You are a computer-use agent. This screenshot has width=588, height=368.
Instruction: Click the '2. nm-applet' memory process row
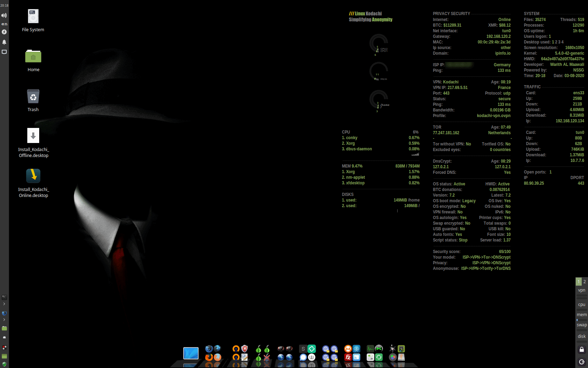381,177
